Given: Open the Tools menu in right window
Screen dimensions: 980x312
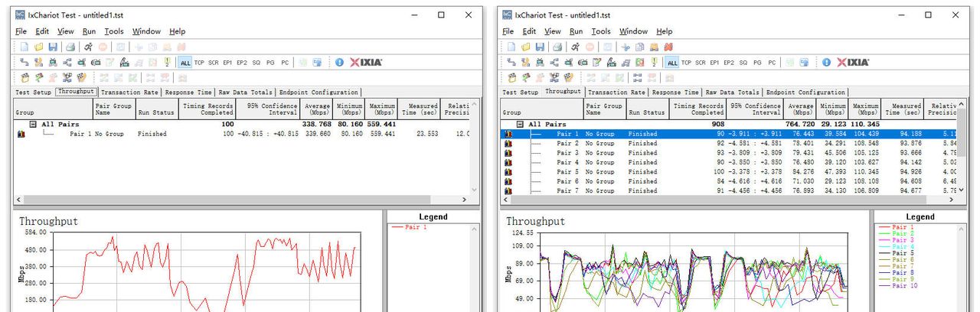Looking at the screenshot, I should pos(601,31).
